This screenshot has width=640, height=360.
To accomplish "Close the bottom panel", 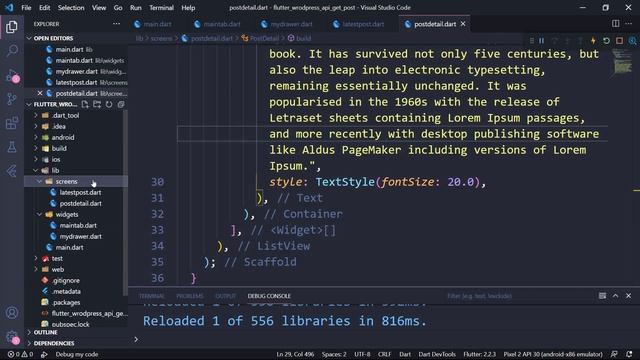I will tap(629, 296).
